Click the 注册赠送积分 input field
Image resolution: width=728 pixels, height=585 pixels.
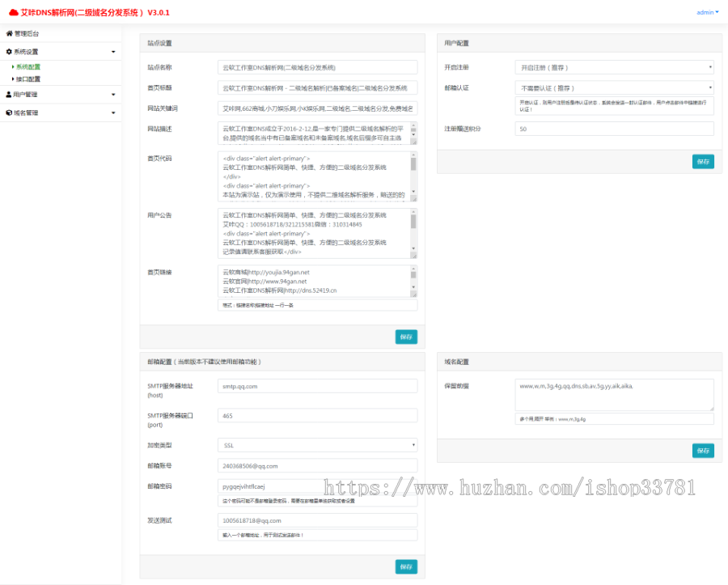pyautogui.click(x=613, y=128)
